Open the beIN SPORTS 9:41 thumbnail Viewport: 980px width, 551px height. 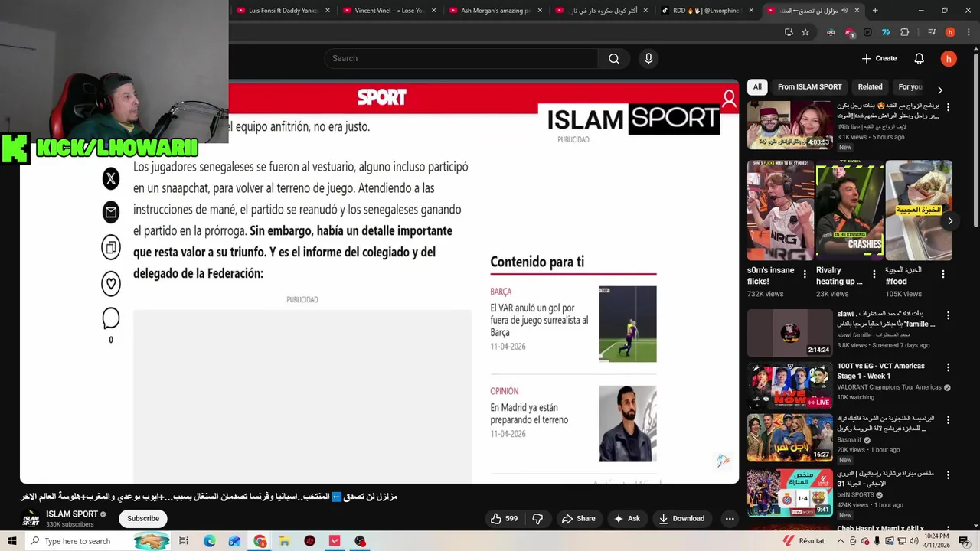coord(789,493)
